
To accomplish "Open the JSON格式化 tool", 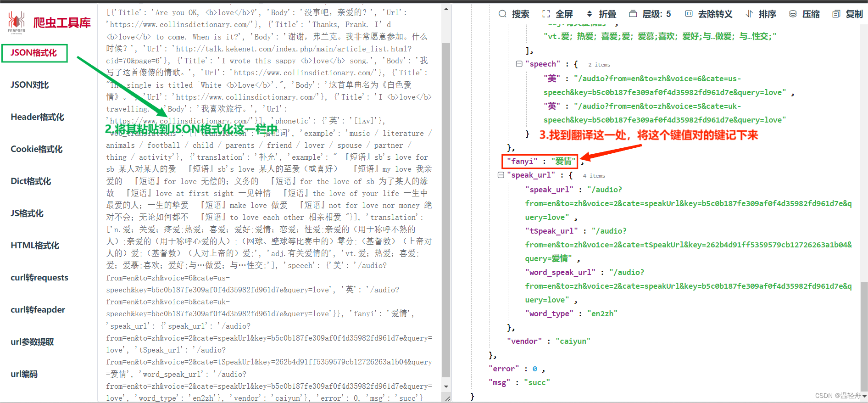I will pyautogui.click(x=34, y=53).
